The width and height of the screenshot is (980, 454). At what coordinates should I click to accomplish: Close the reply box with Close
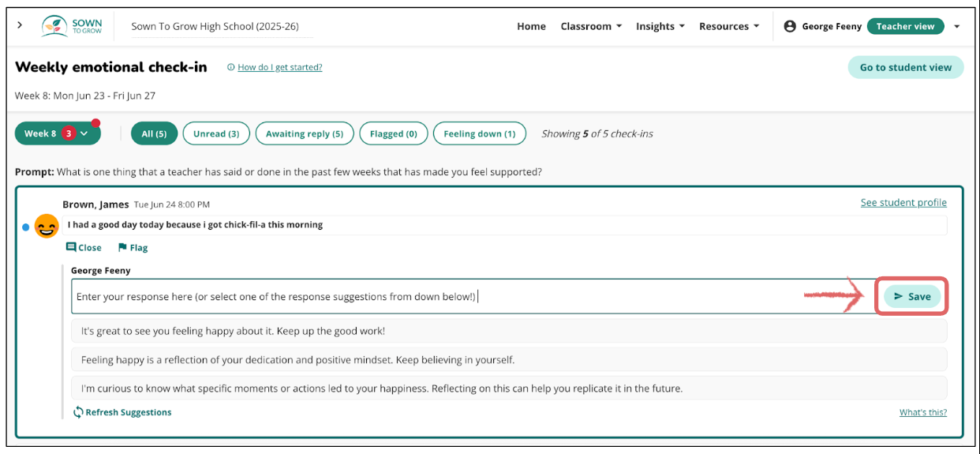(84, 247)
